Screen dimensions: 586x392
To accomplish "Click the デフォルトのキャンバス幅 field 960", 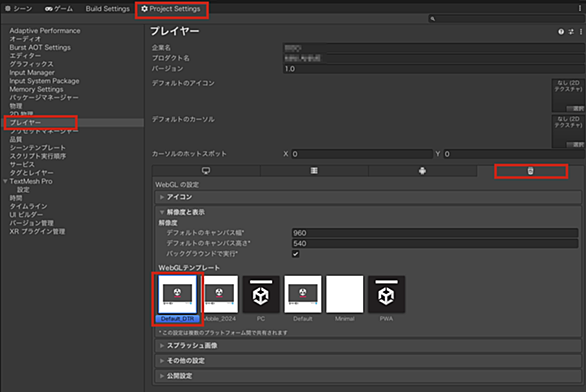I will 435,233.
